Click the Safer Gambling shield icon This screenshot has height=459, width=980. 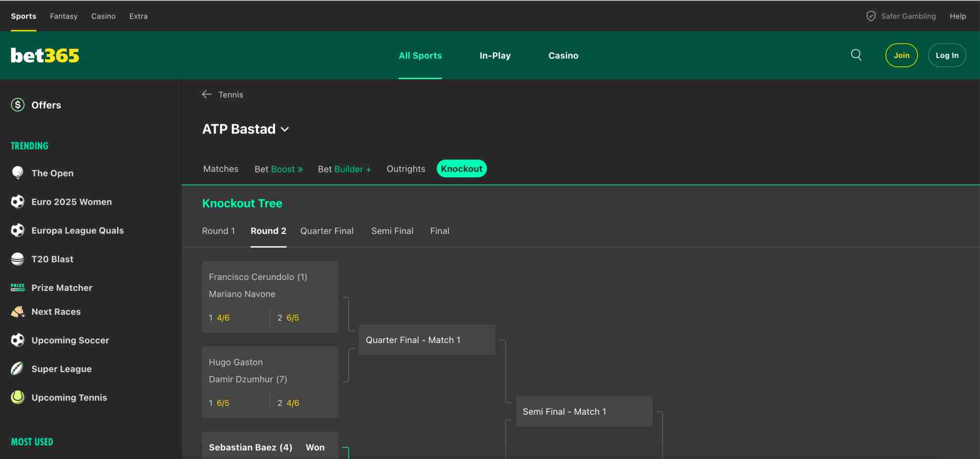[871, 16]
